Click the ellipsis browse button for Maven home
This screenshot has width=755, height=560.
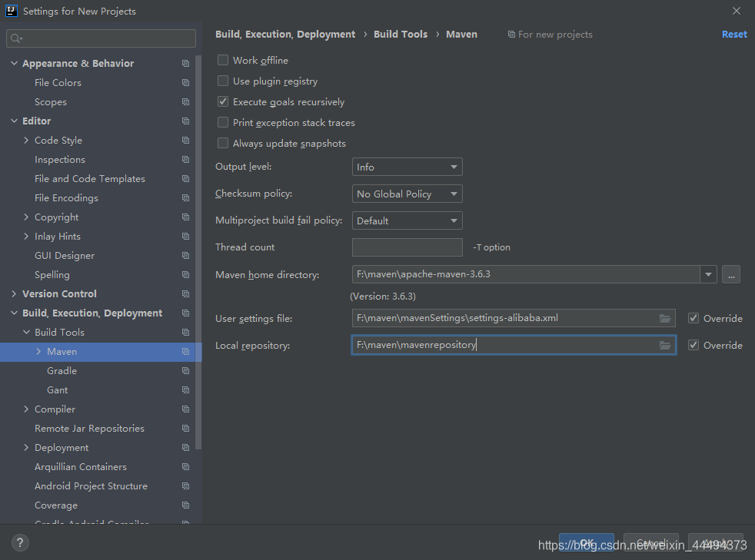tap(731, 275)
